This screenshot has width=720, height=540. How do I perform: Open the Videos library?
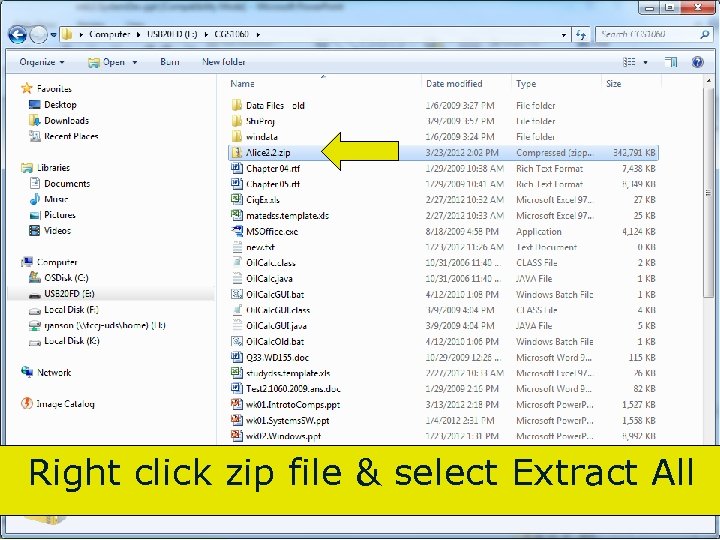pyautogui.click(x=57, y=231)
